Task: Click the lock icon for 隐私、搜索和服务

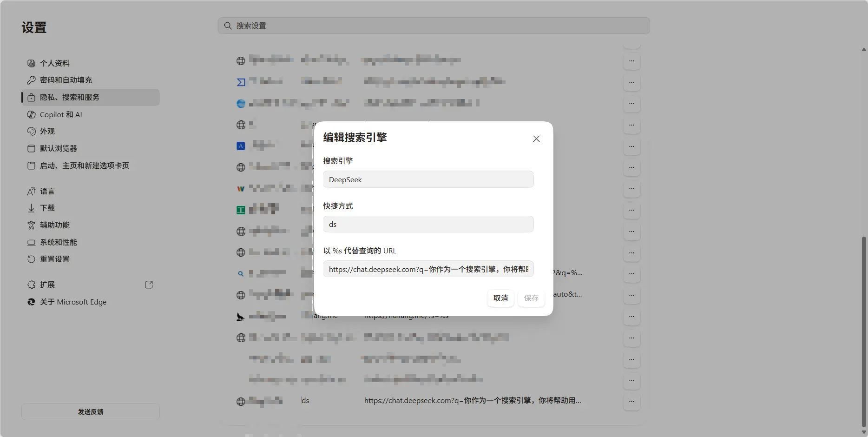Action: coord(31,97)
